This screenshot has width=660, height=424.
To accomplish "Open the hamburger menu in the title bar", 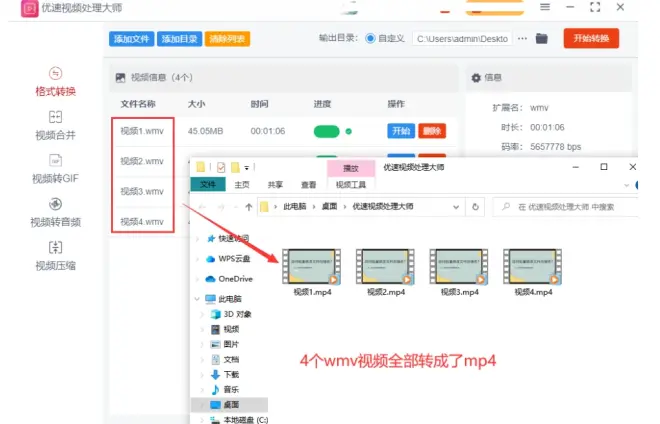I will click(x=545, y=7).
